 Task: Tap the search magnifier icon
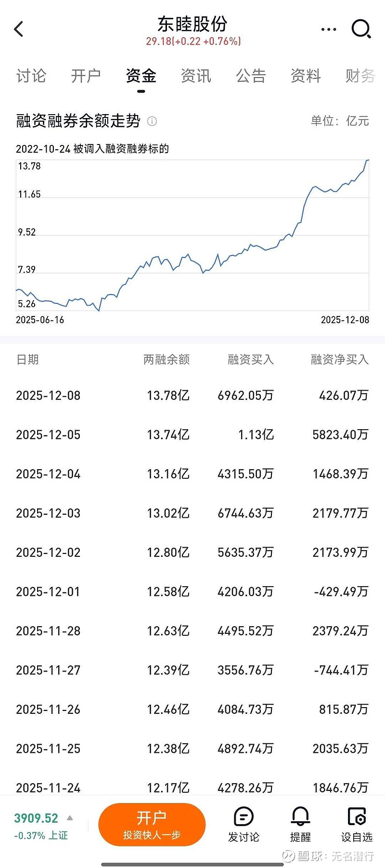(361, 29)
